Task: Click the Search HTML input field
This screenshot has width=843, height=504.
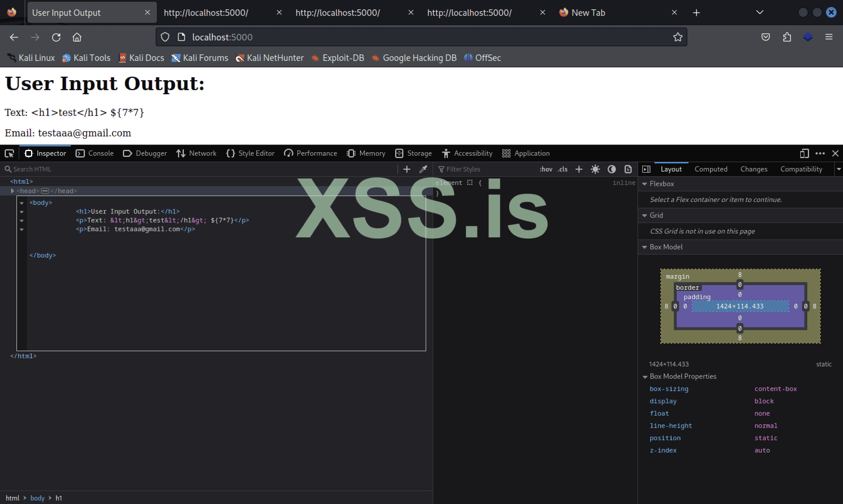Action: 201,169
